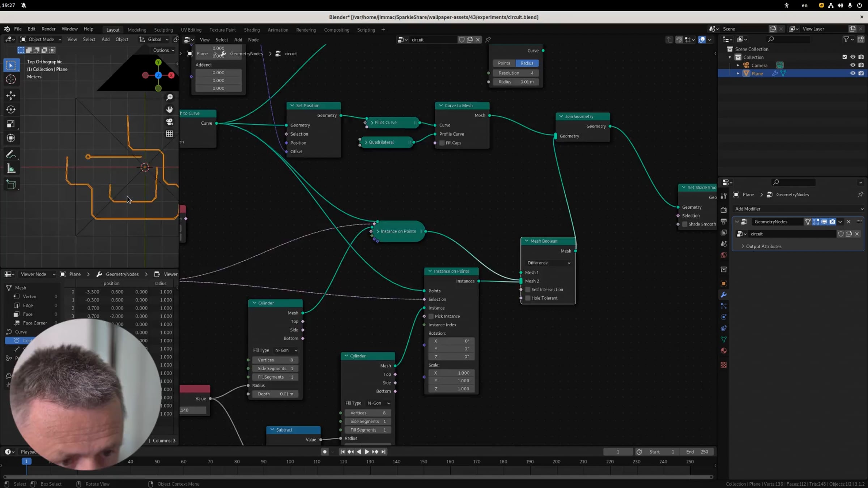Click the outliner filter funnel icon
Screen dimensions: 868x488
(846, 39)
